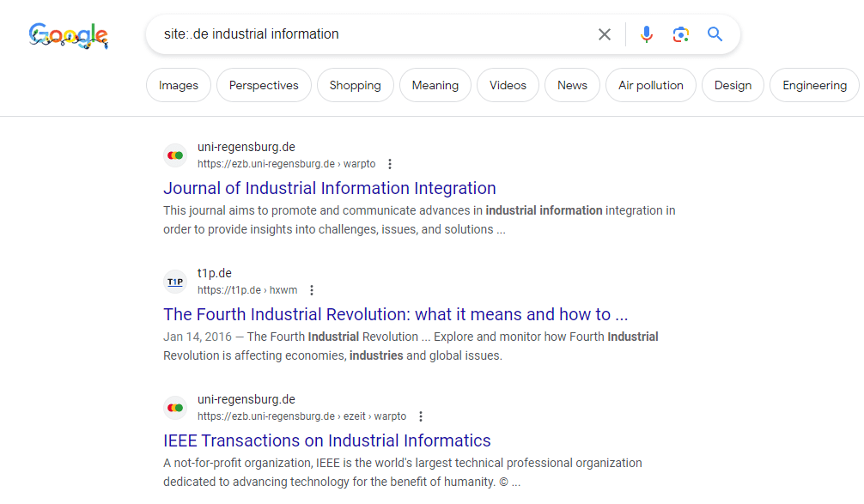Open more options for the t1p.de result
This screenshot has height=504, width=864.
click(312, 289)
